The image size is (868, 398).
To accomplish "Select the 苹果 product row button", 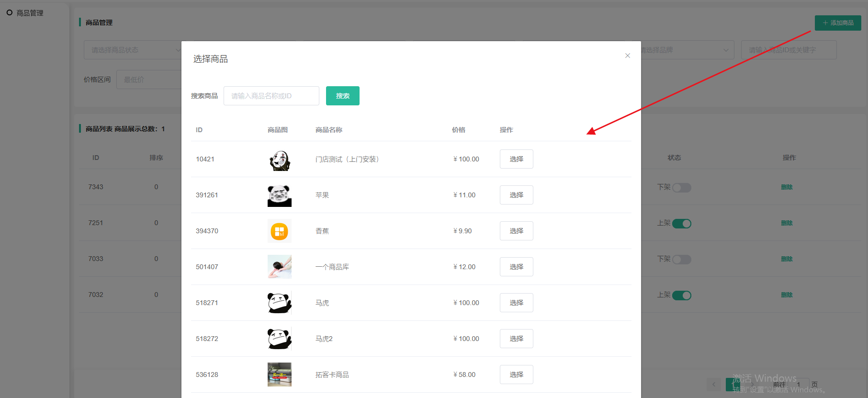I will click(516, 195).
